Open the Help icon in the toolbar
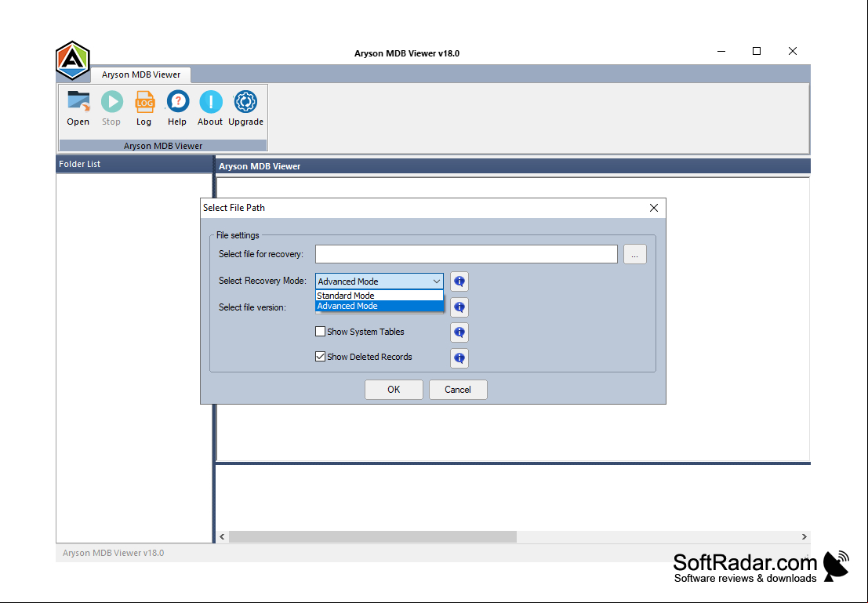Screen dimensions: 868x603 tap(178, 102)
